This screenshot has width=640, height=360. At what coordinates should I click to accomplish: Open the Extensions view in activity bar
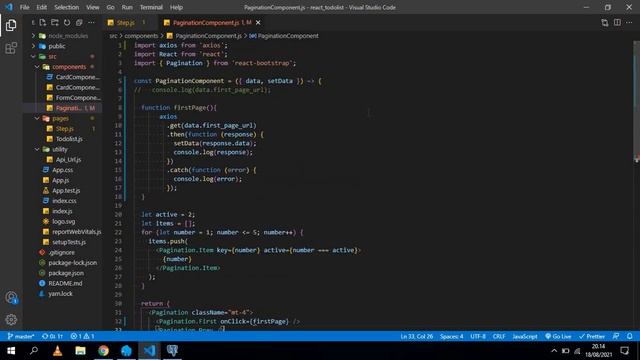coord(11,48)
